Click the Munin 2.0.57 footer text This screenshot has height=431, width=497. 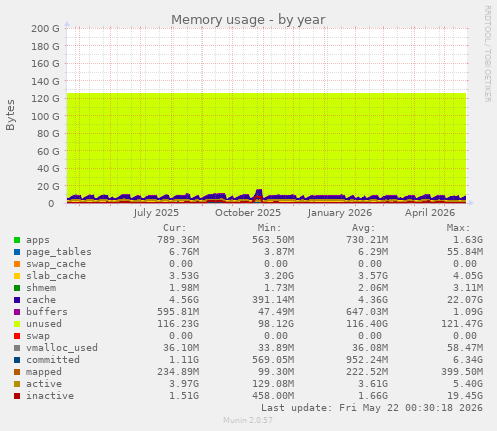[248, 420]
